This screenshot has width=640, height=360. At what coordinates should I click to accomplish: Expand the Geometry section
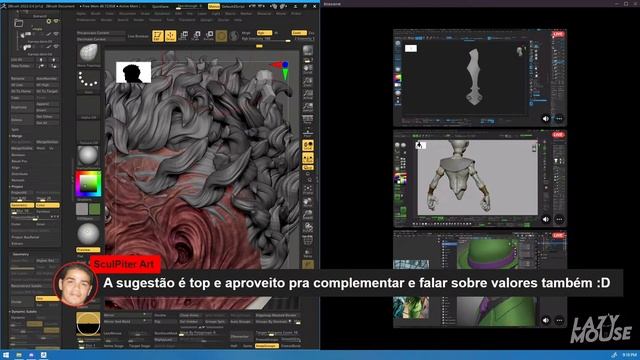pyautogui.click(x=20, y=254)
